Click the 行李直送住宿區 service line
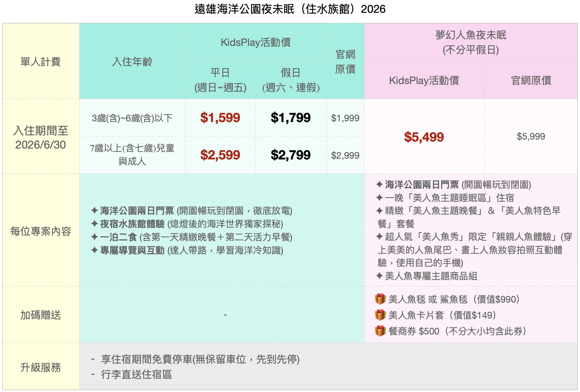This screenshot has width=580, height=392. (x=136, y=374)
